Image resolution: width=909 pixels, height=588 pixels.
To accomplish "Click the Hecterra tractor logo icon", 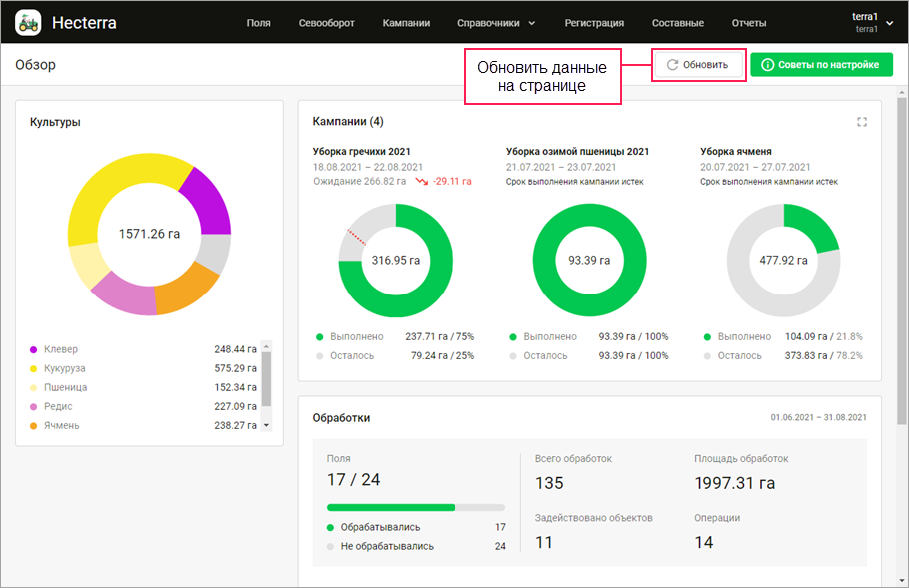I will (28, 23).
